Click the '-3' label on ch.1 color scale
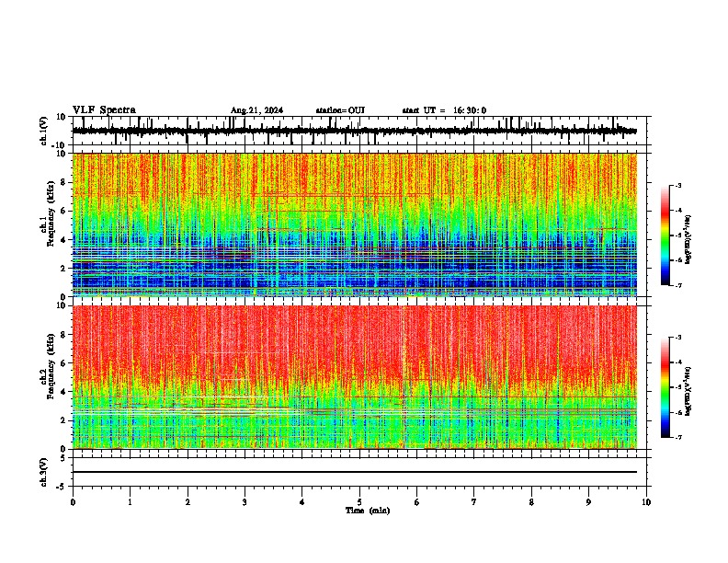The height and width of the screenshot is (563, 728). tap(677, 185)
